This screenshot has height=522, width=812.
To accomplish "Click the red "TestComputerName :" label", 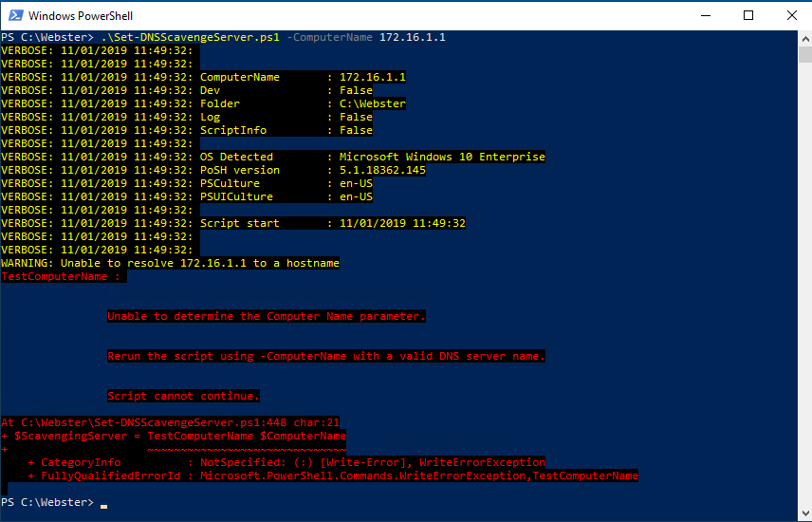I will 62,276.
